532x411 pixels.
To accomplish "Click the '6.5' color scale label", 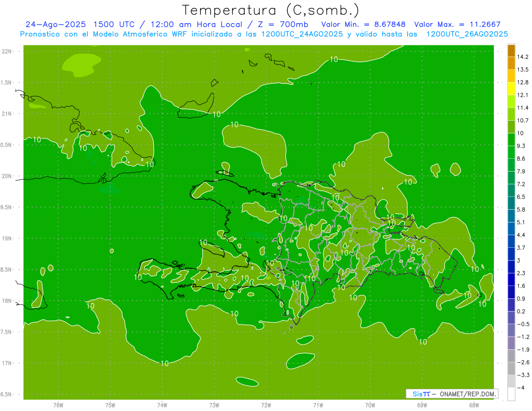I will tap(521, 196).
